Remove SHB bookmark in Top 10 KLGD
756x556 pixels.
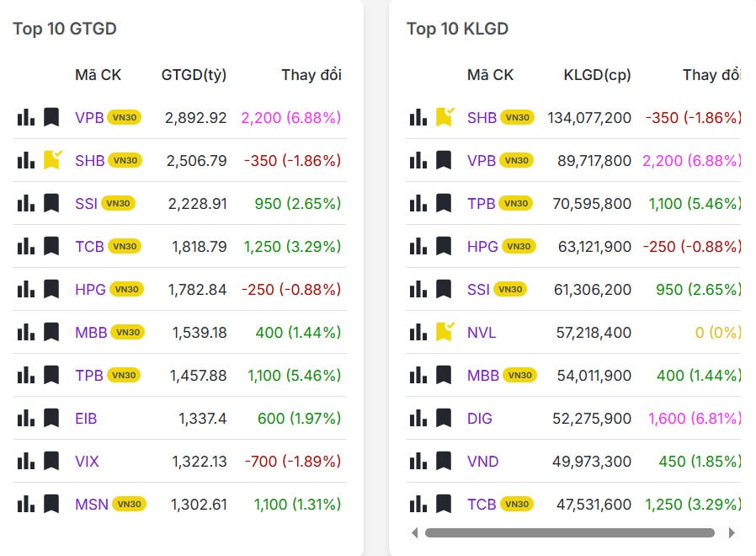[445, 117]
